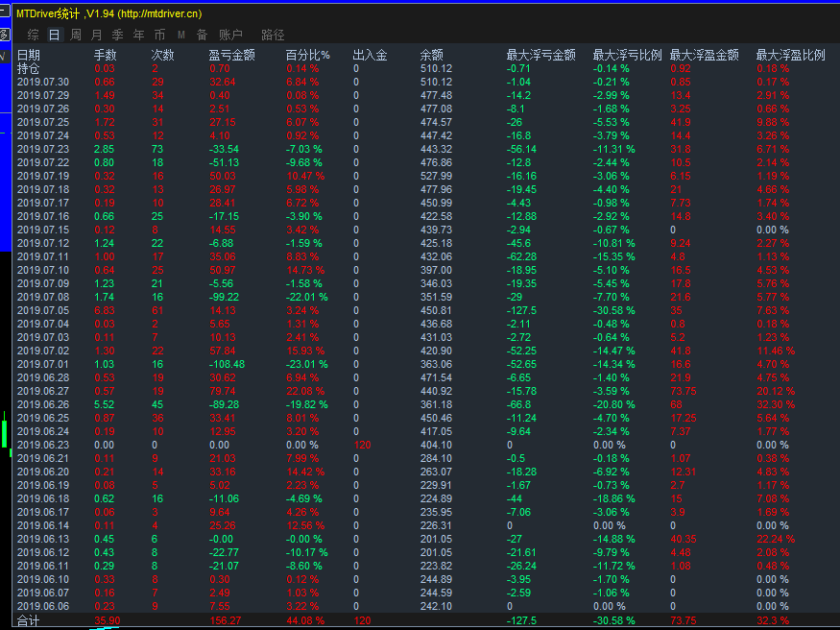Screen dimensions: 840x630
Task: Click the 次数 column header
Action: [x=163, y=55]
